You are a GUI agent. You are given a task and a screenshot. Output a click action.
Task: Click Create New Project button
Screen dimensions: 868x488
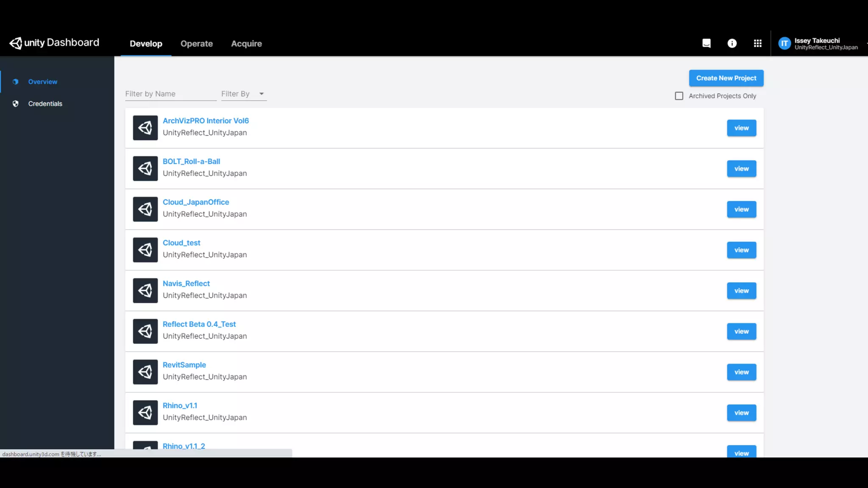[x=726, y=78]
